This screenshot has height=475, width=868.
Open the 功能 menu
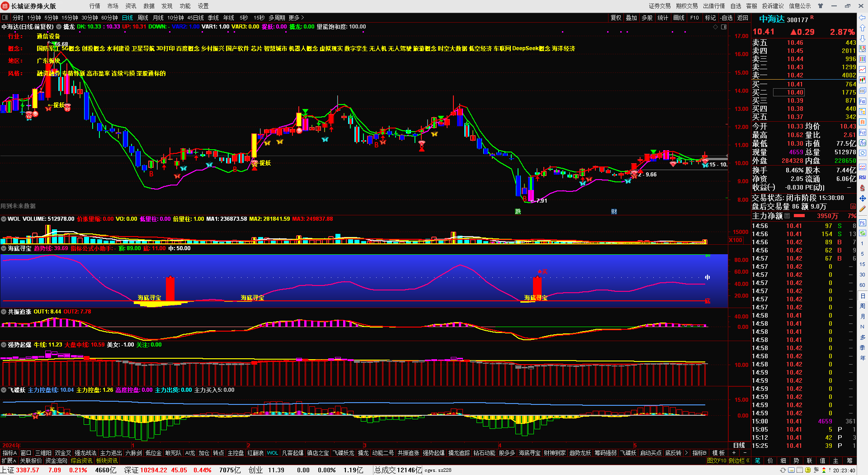(185, 6)
